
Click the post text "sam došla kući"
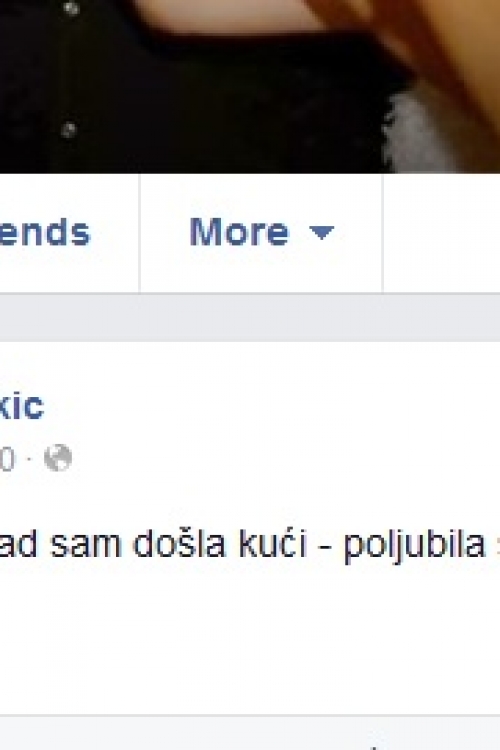tap(178, 544)
